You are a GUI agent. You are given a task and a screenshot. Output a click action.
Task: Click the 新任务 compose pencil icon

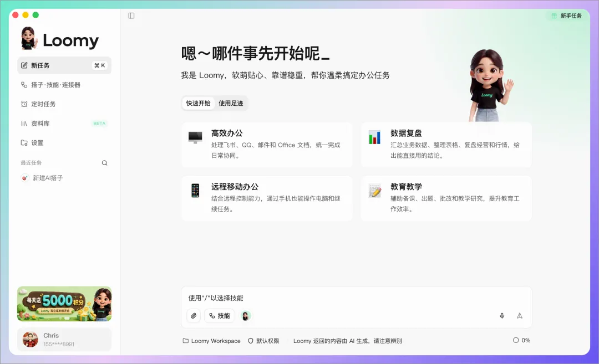pos(24,65)
